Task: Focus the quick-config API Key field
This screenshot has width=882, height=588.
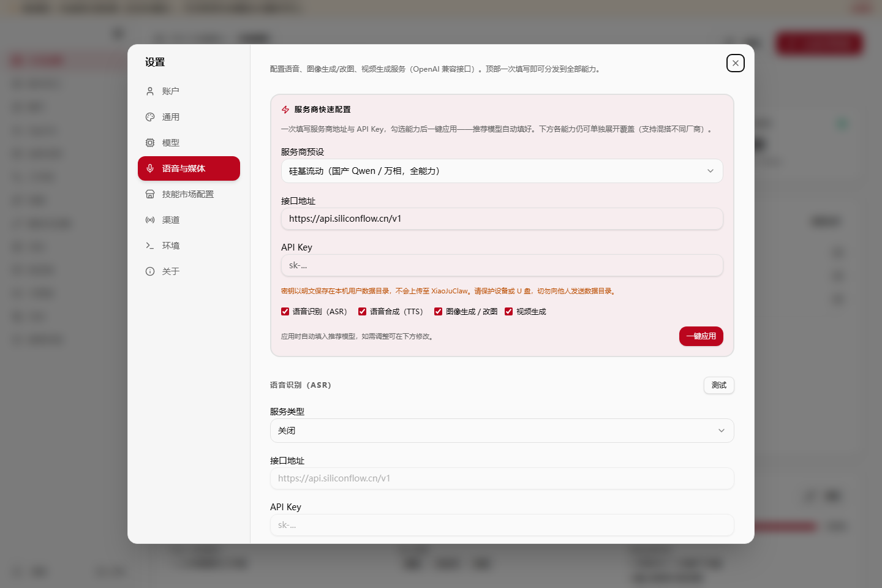Action: pos(502,265)
